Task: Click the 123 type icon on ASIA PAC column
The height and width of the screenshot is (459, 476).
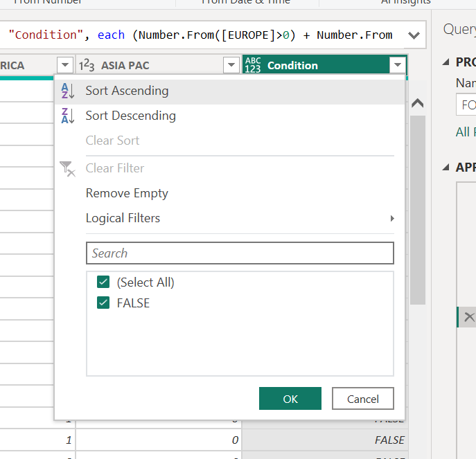Action: pos(87,65)
